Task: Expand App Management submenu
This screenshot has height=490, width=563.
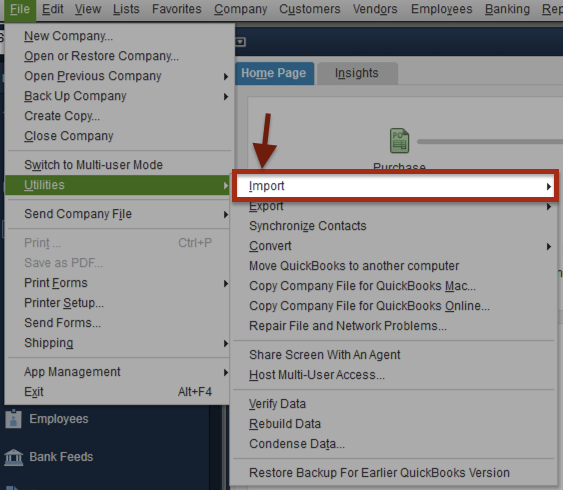Action: (x=117, y=372)
